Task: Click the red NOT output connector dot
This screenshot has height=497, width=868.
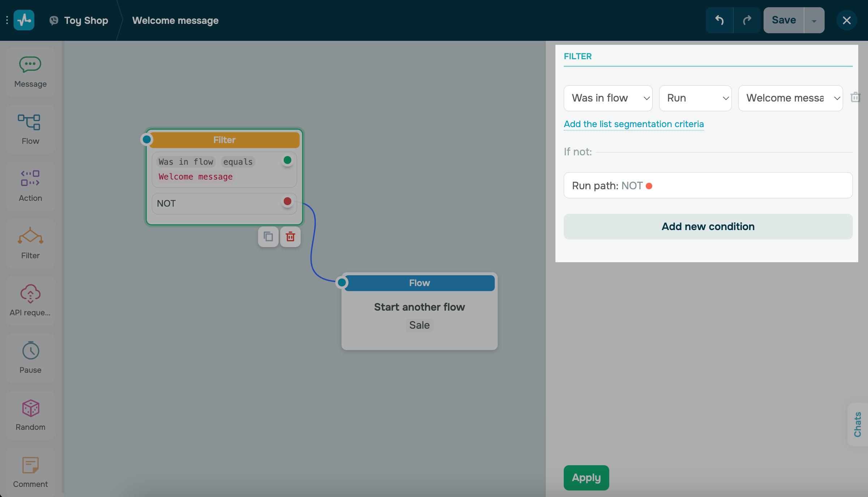Action: tap(288, 202)
